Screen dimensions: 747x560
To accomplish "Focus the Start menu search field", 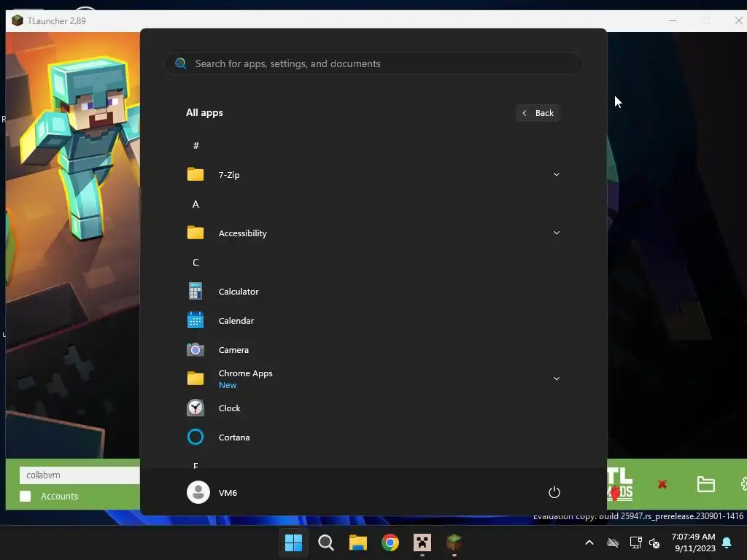I will pos(373,63).
